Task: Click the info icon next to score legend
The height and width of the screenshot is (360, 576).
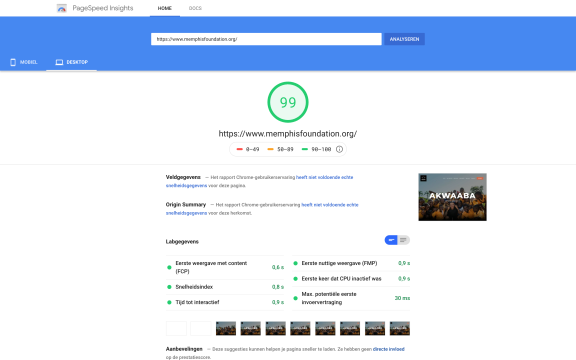Action: pos(339,149)
